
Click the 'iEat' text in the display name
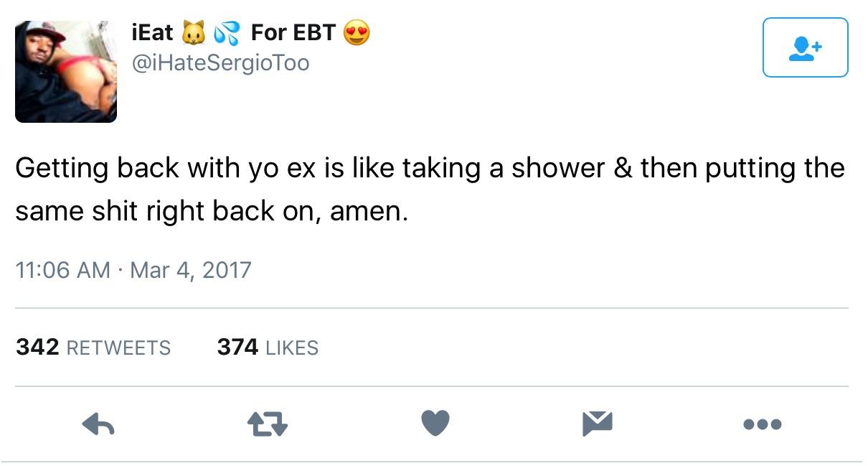(152, 33)
